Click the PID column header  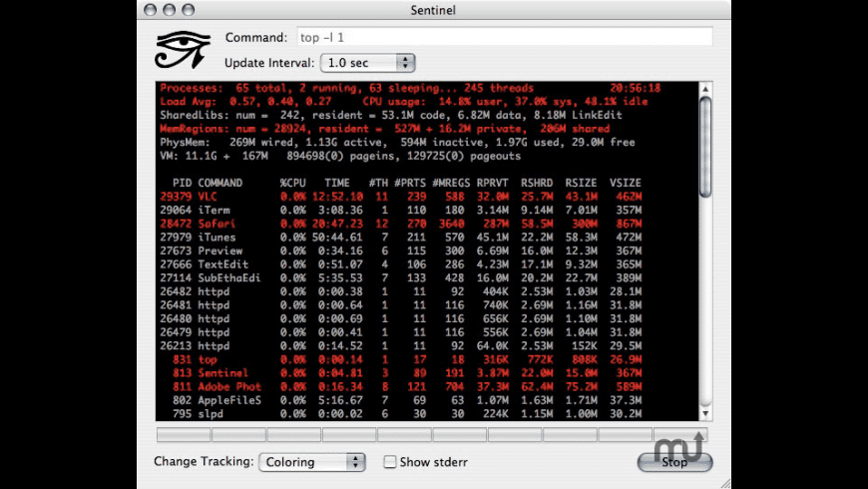[183, 183]
